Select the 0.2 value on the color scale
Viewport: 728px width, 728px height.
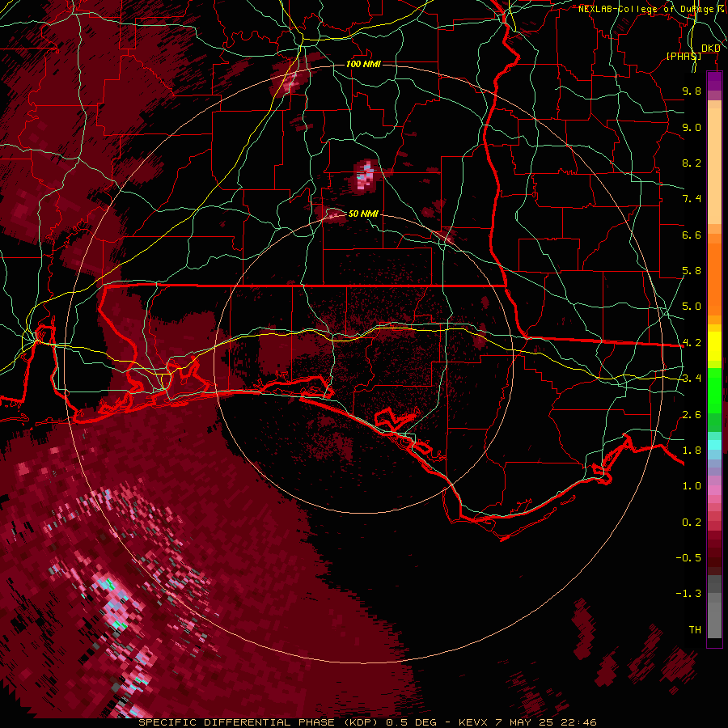coord(692,523)
